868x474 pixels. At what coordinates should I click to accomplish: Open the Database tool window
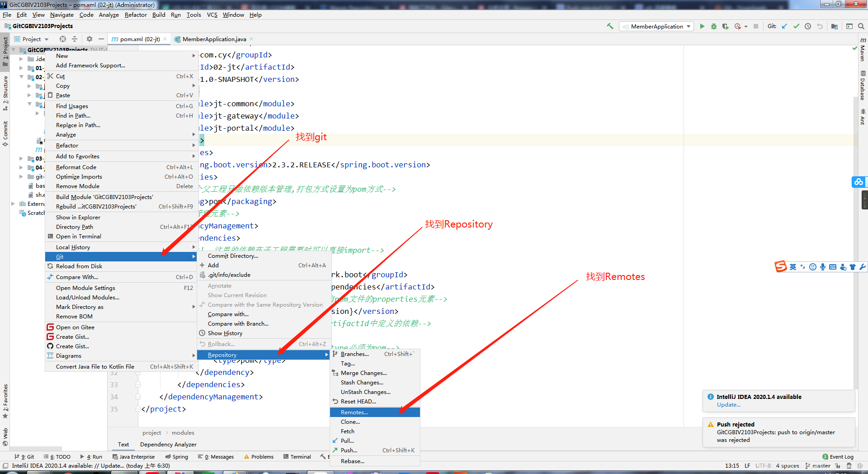(863, 85)
